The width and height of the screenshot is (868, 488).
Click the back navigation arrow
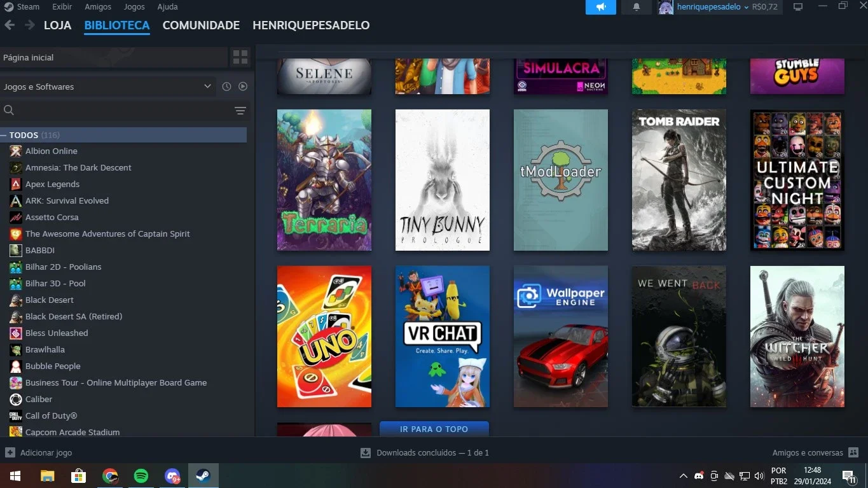10,25
